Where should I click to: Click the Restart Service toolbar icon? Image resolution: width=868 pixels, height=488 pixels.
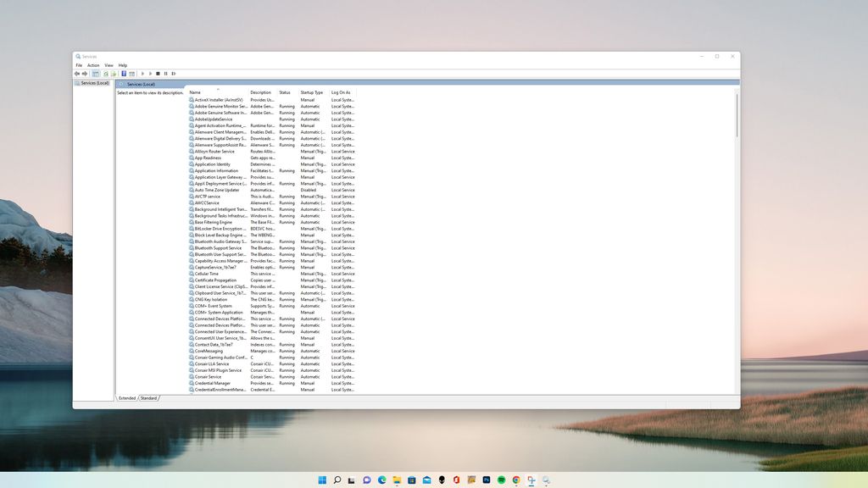(174, 74)
